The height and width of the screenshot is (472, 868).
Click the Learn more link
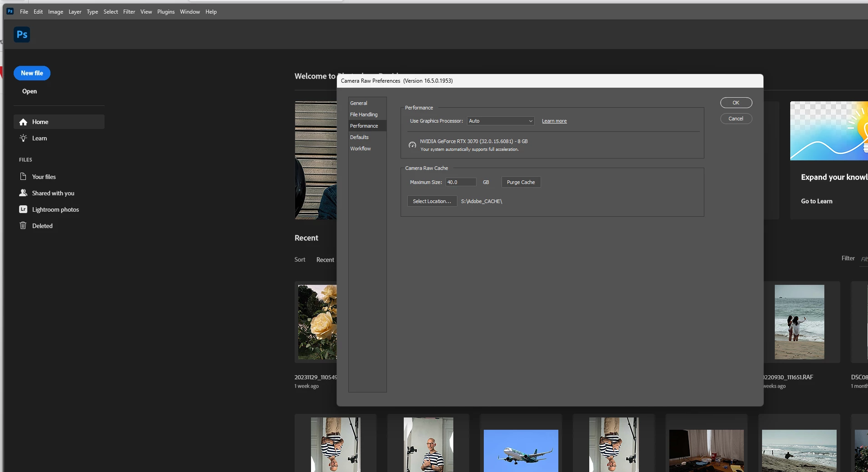554,121
